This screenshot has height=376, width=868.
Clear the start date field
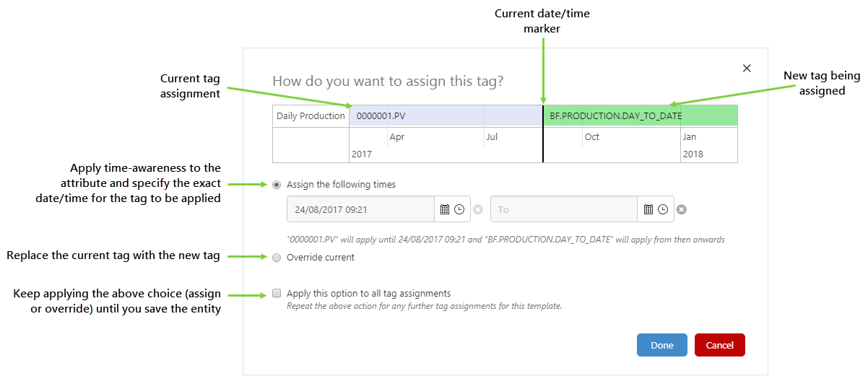coord(477,210)
